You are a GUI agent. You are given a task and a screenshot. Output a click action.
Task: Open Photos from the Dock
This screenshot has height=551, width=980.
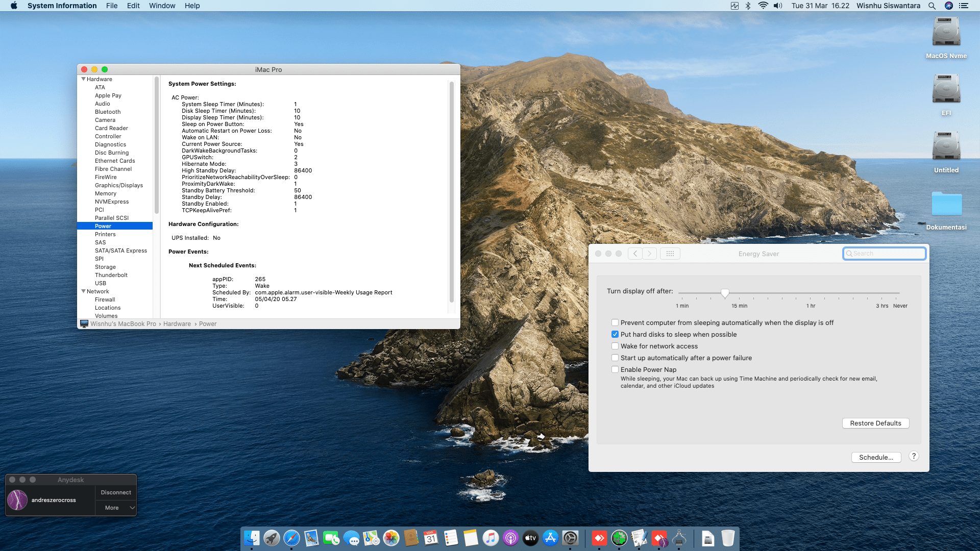[391, 538]
